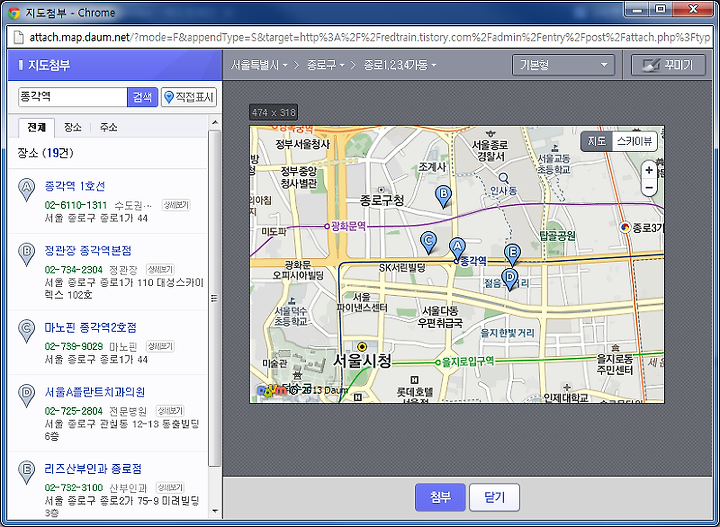This screenshot has height=527, width=720.
Task: Click 상세보기 for 리즈산부인과 종로점
Action: point(170,488)
